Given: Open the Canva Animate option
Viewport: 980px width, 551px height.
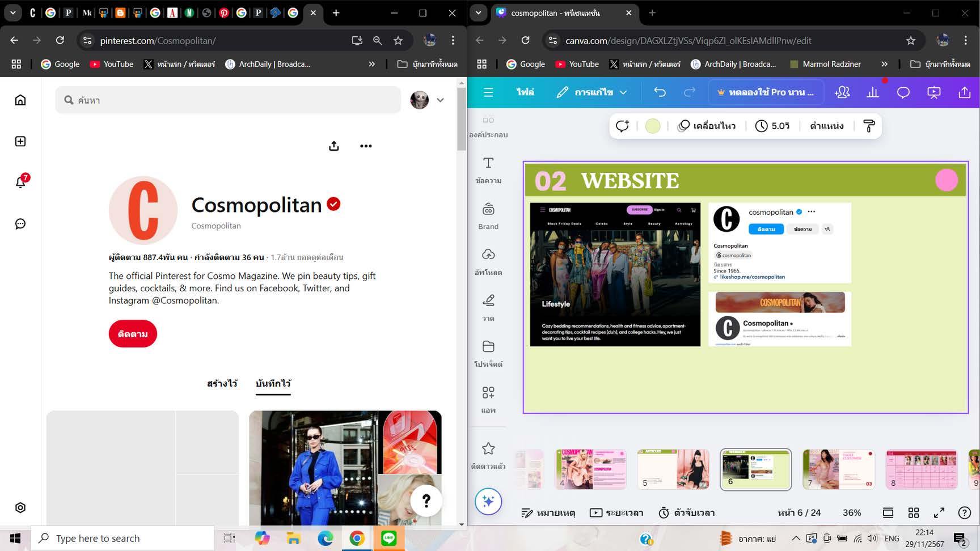Looking at the screenshot, I should 707,126.
